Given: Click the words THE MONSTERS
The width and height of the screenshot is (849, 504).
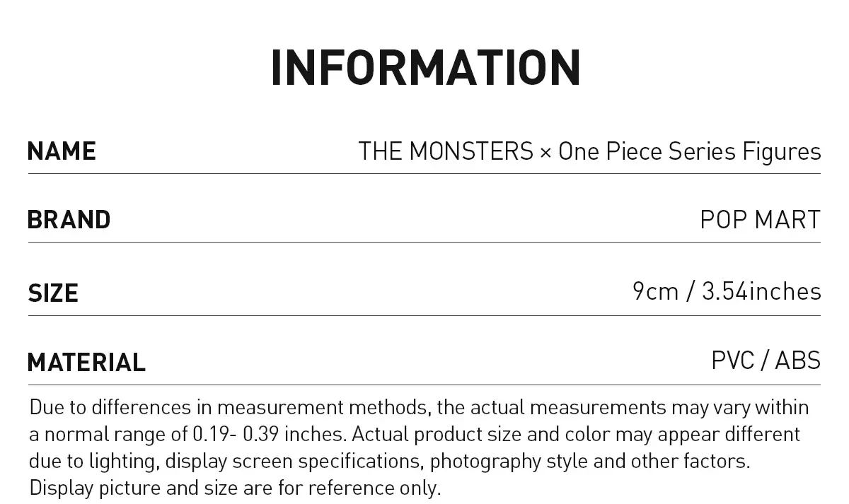Looking at the screenshot, I should 446,151.
